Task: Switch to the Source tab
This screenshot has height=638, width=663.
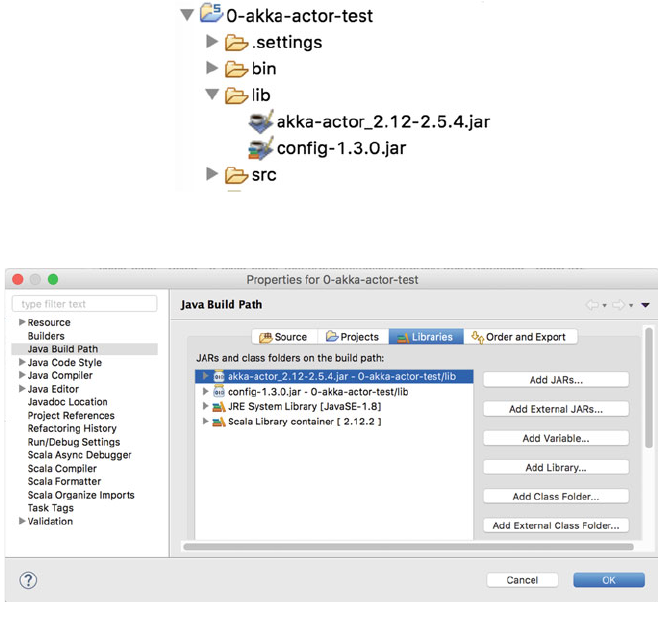Action: 285,337
